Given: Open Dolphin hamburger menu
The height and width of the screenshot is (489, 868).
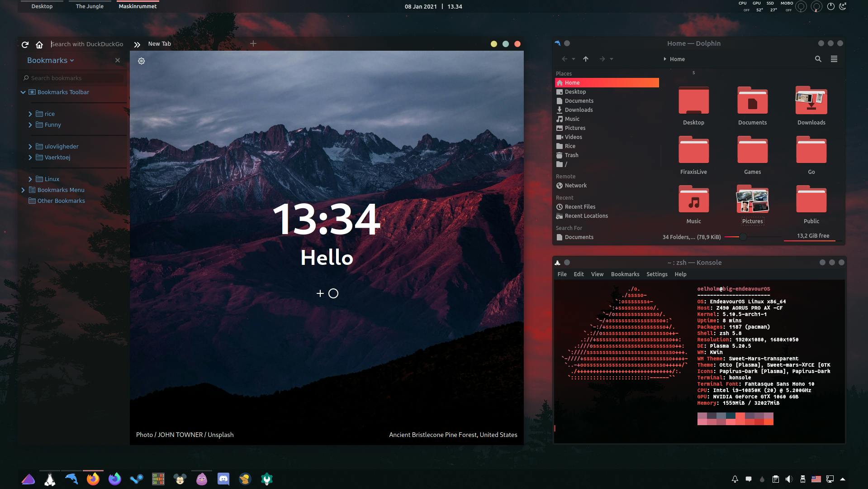Looking at the screenshot, I should 834,59.
